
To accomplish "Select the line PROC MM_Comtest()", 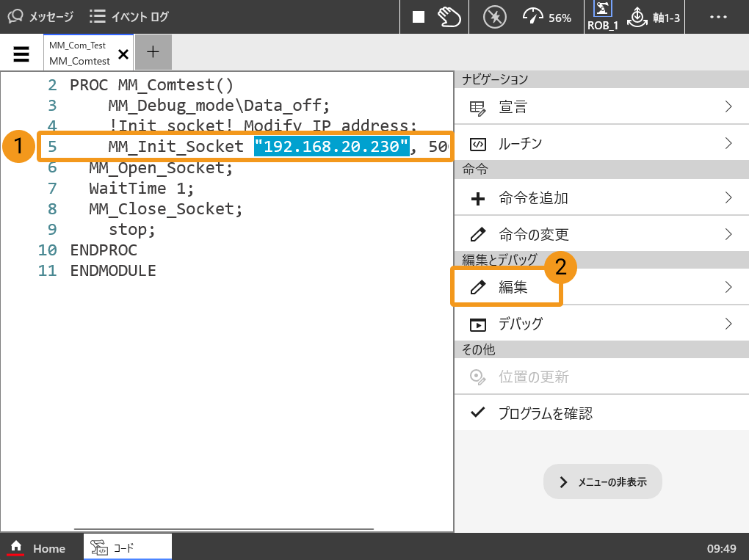I will coord(151,85).
